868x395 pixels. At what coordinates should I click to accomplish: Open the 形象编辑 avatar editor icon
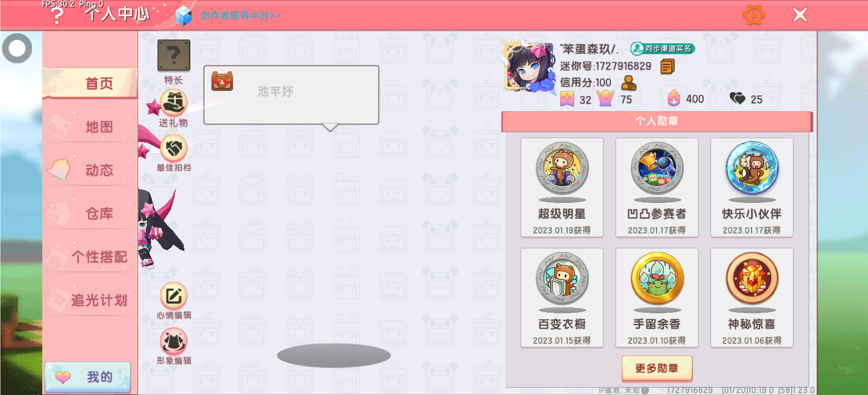pos(174,341)
